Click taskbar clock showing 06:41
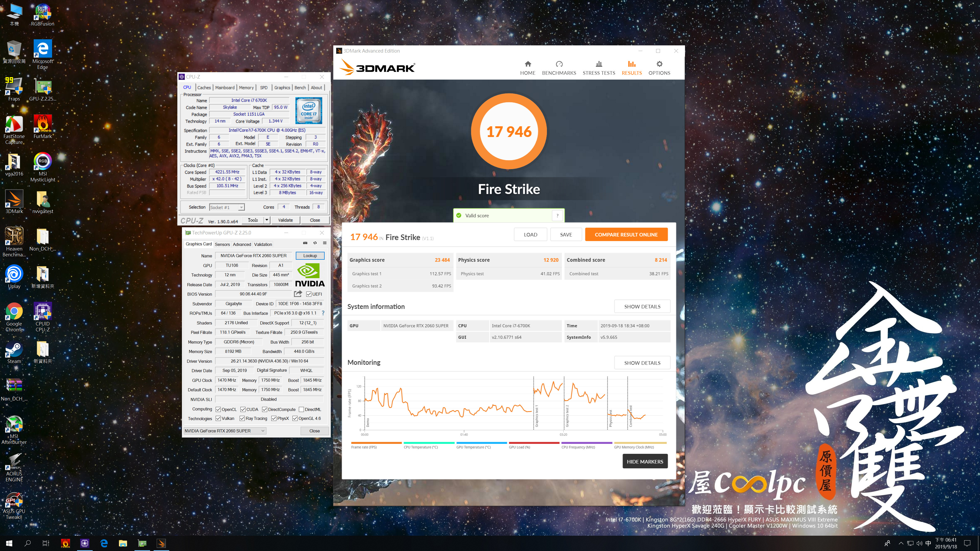980x551 pixels. 946,543
